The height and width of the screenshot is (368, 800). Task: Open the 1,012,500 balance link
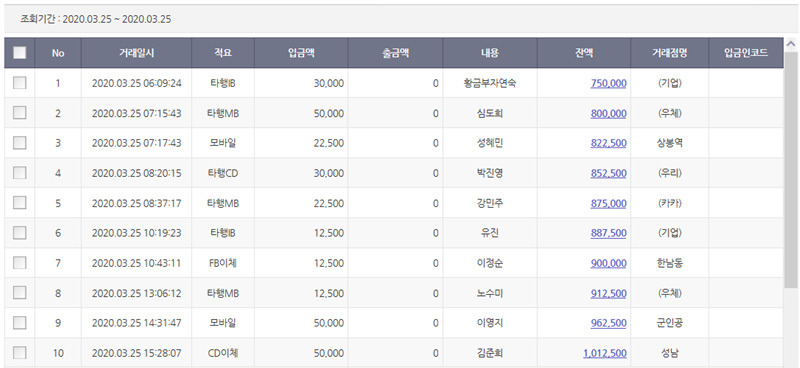point(605,354)
